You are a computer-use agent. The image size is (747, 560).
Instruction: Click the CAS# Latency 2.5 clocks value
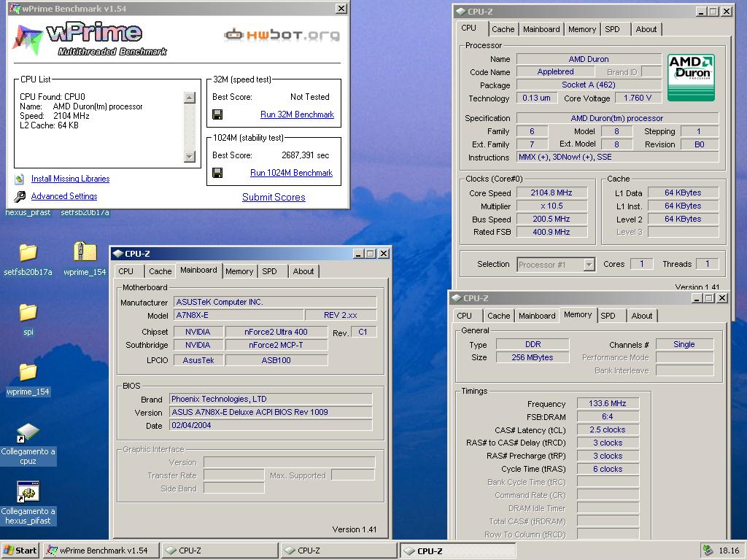pos(608,429)
